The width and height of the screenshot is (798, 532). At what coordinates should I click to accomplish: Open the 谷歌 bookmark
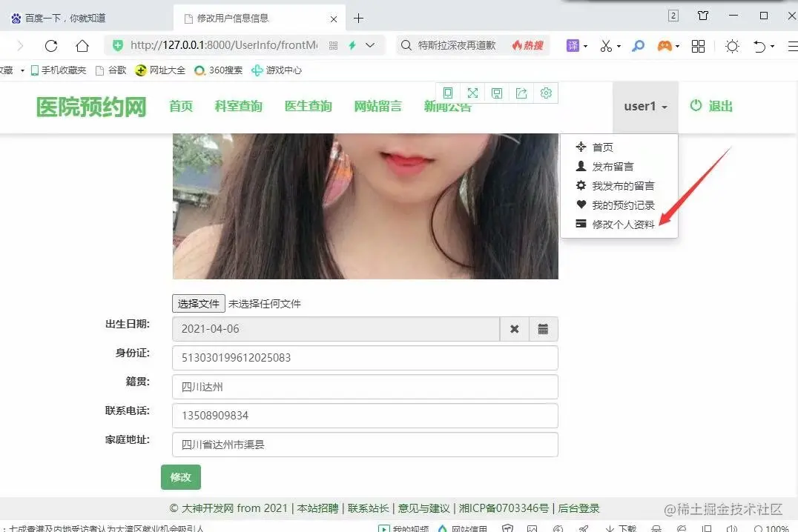click(111, 70)
